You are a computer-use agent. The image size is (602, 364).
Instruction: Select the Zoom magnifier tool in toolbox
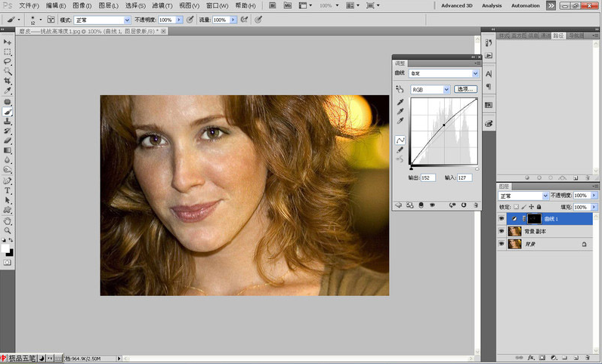coord(8,230)
